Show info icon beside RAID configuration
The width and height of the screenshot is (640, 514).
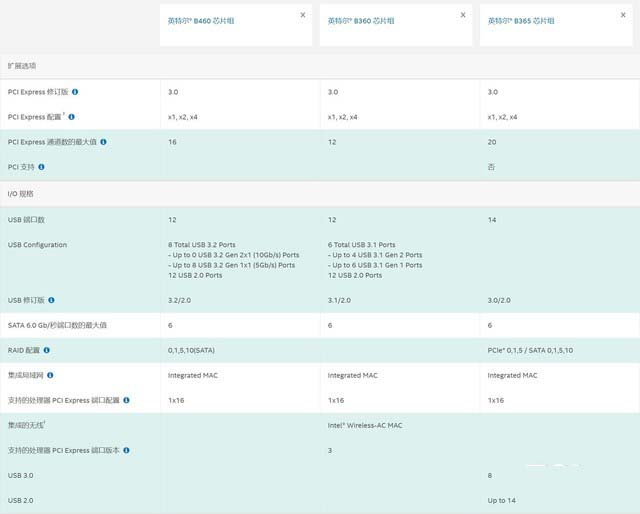coord(47,350)
